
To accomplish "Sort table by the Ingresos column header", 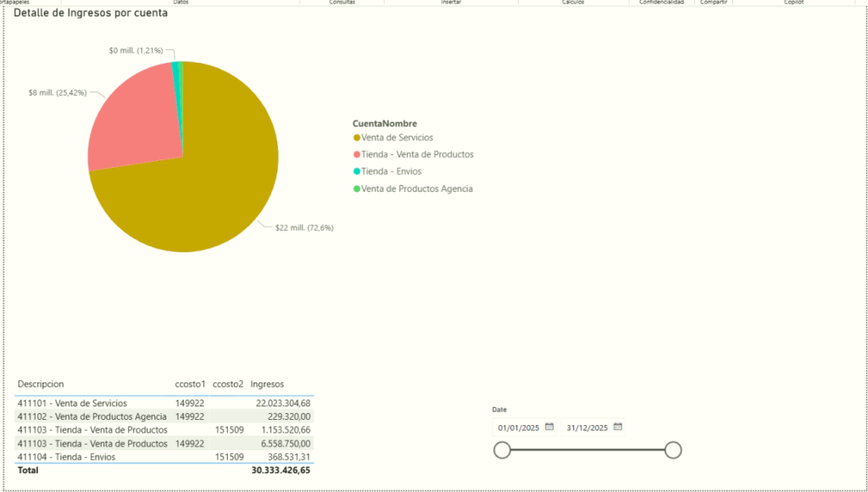I will 268,384.
